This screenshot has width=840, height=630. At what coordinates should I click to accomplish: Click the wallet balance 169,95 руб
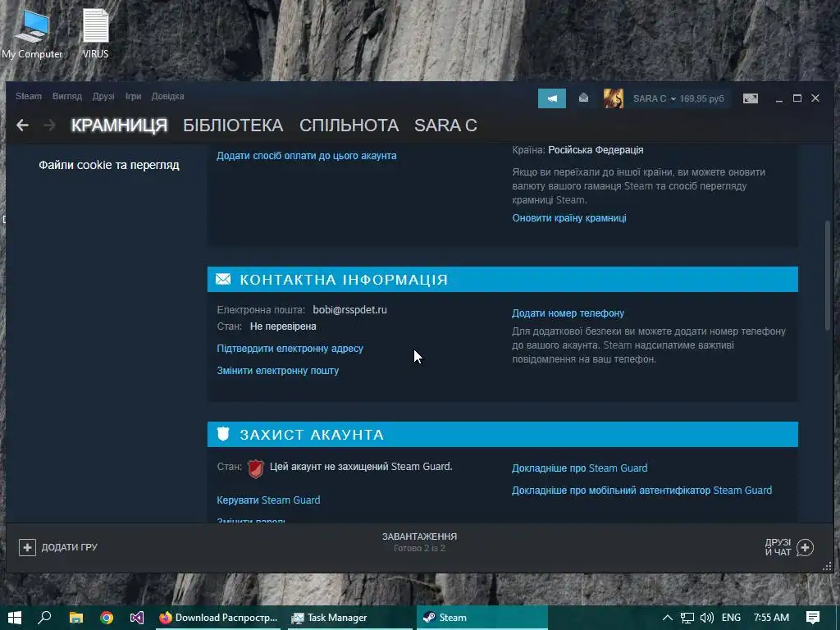click(x=702, y=98)
